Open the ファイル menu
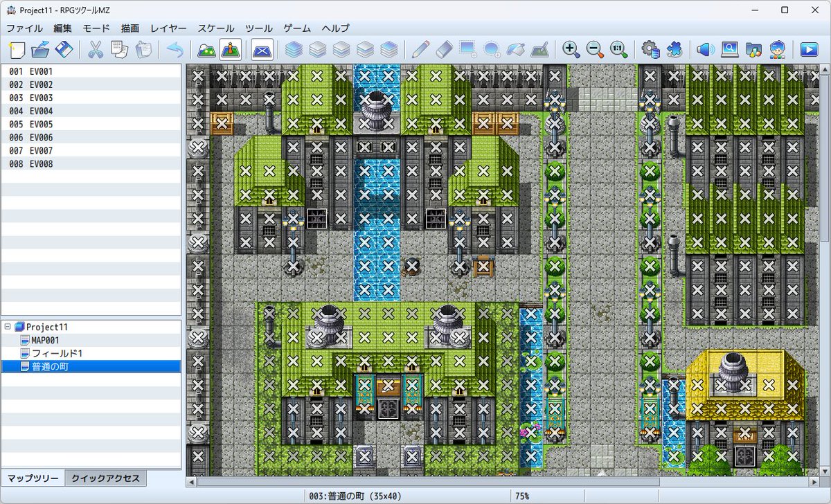The width and height of the screenshot is (831, 504). pyautogui.click(x=24, y=28)
